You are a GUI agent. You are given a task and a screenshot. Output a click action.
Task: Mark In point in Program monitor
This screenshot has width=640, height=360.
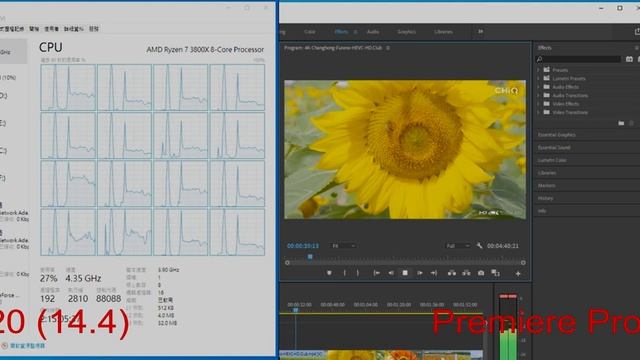pyautogui.click(x=344, y=273)
